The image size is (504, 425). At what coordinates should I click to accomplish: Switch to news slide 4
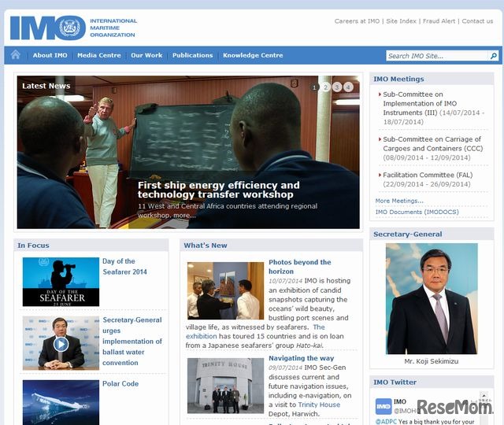click(348, 87)
